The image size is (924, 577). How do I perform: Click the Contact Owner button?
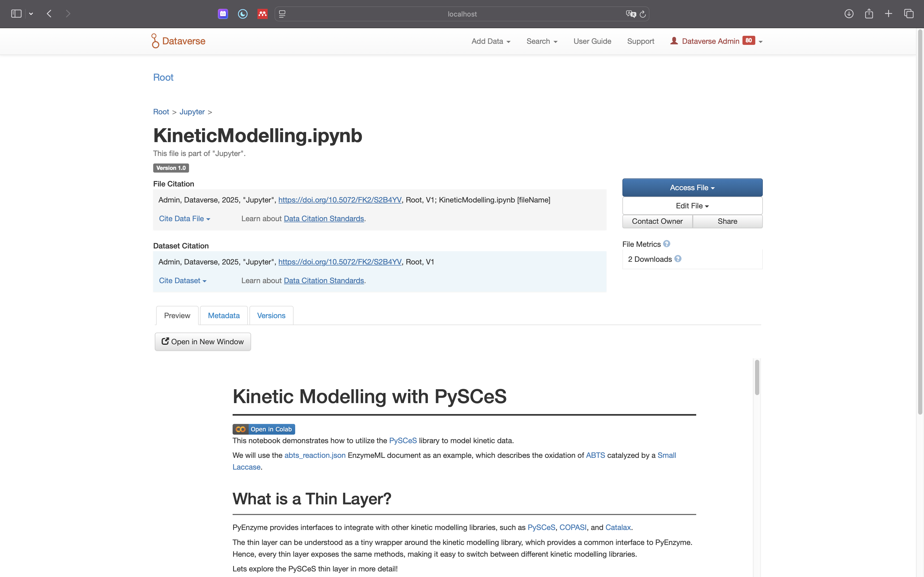(x=657, y=221)
